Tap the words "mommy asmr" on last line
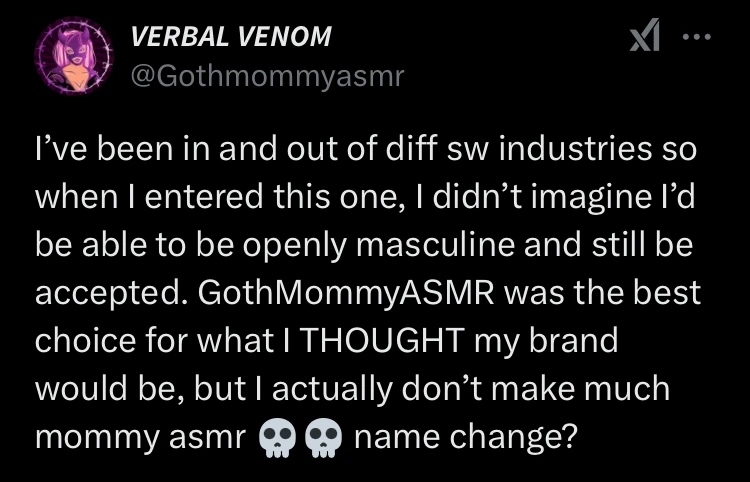750x482 pixels. [139, 438]
